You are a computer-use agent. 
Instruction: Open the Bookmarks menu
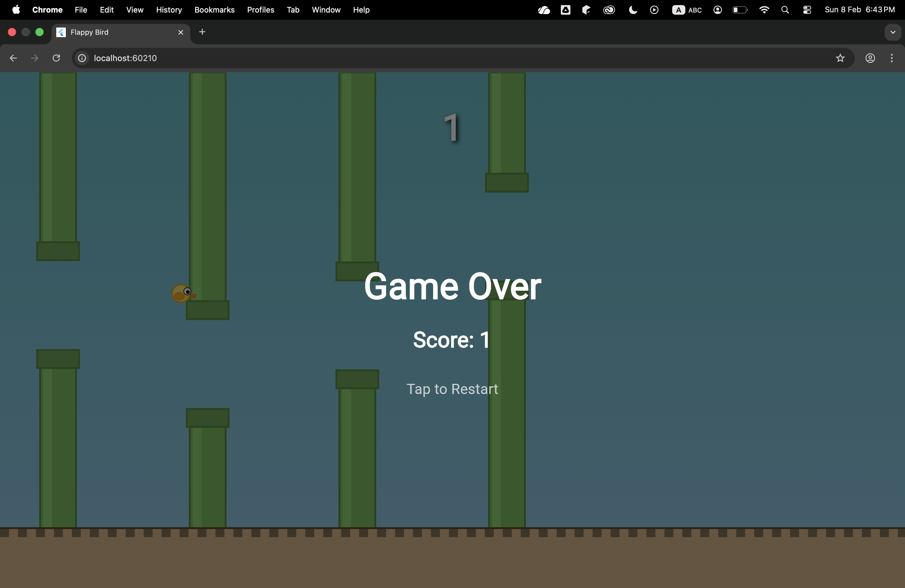[x=214, y=10]
